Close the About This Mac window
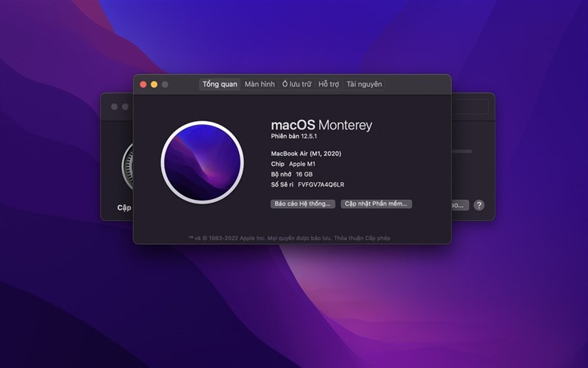The image size is (588, 368). click(143, 84)
